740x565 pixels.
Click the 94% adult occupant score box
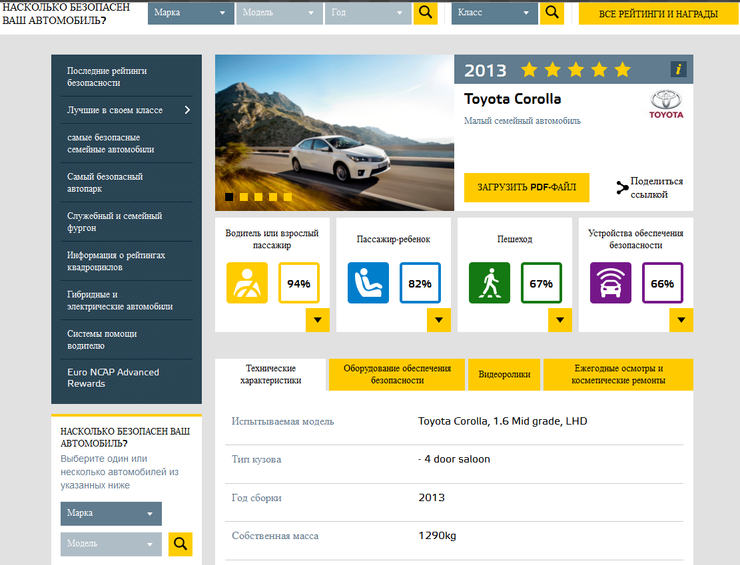[x=299, y=283]
